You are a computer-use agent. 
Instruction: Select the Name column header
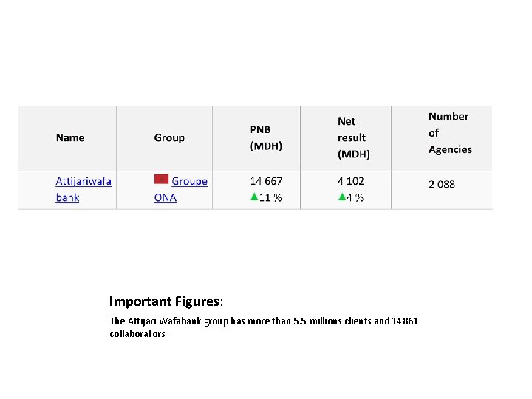(70, 137)
